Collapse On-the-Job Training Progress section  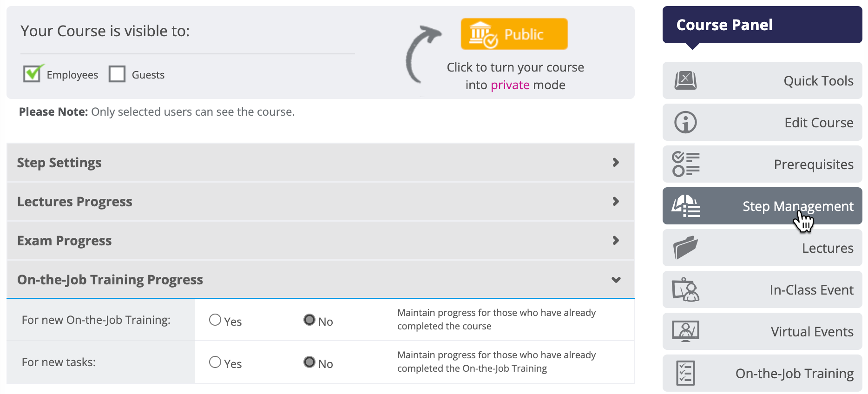click(x=321, y=279)
